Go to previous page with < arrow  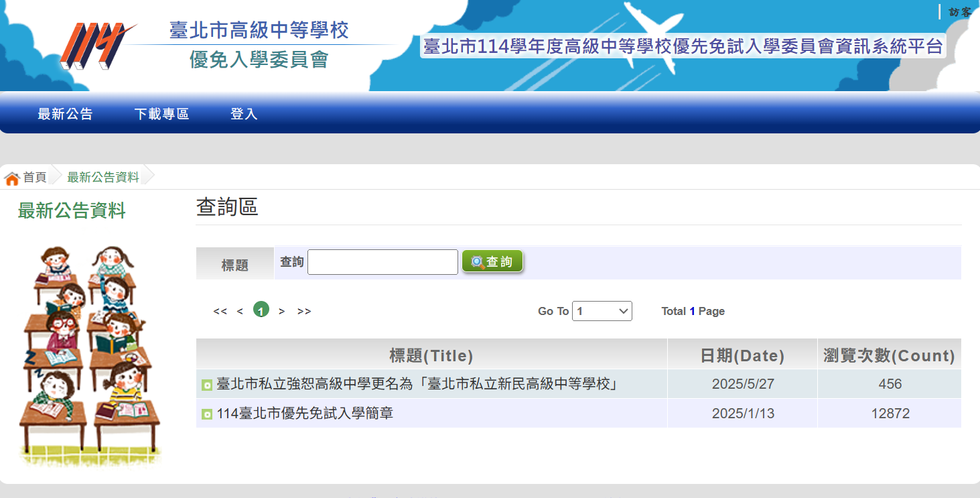pyautogui.click(x=240, y=311)
